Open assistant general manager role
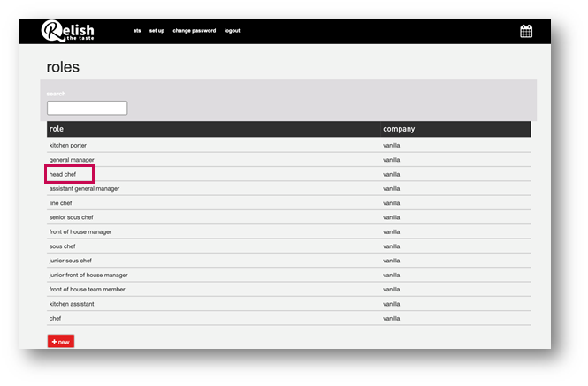588x386 pixels. (x=84, y=188)
